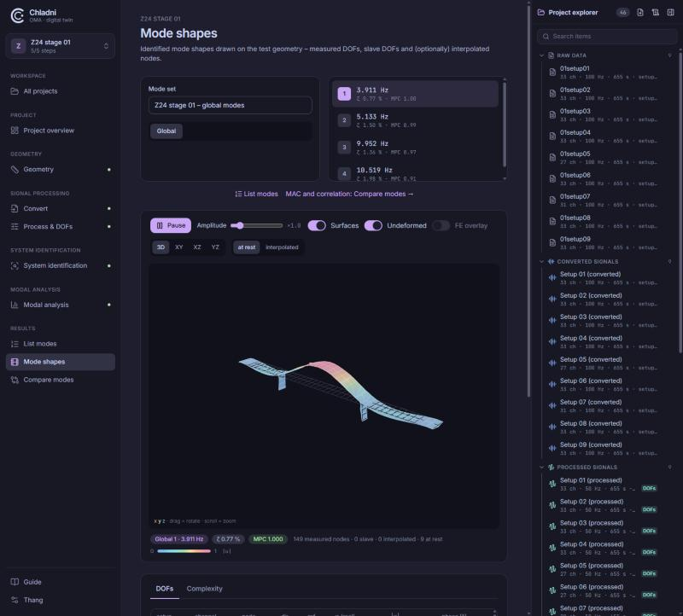This screenshot has height=616, width=683.
Task: Select the interpolated display option
Action: tap(282, 247)
